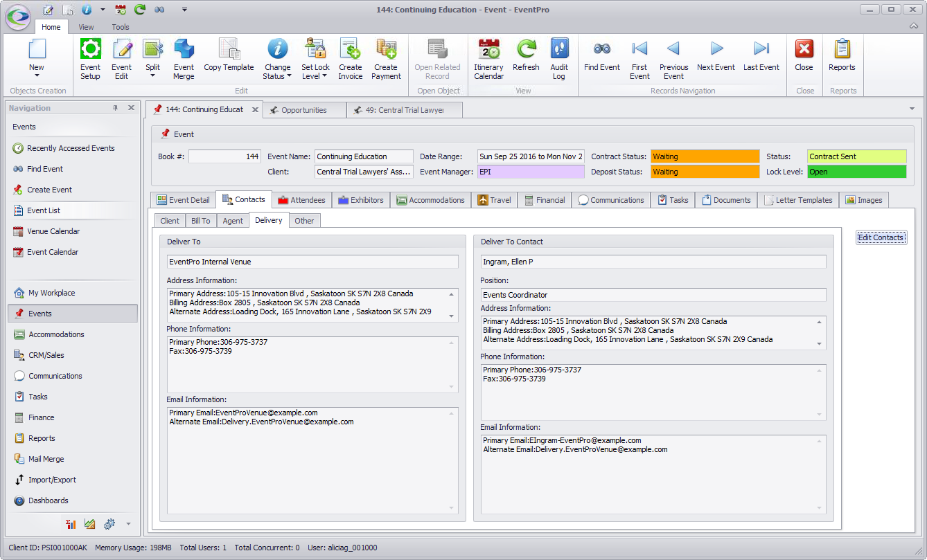Select Event List in navigation
Viewport: 927px width, 560px height.
click(x=73, y=210)
